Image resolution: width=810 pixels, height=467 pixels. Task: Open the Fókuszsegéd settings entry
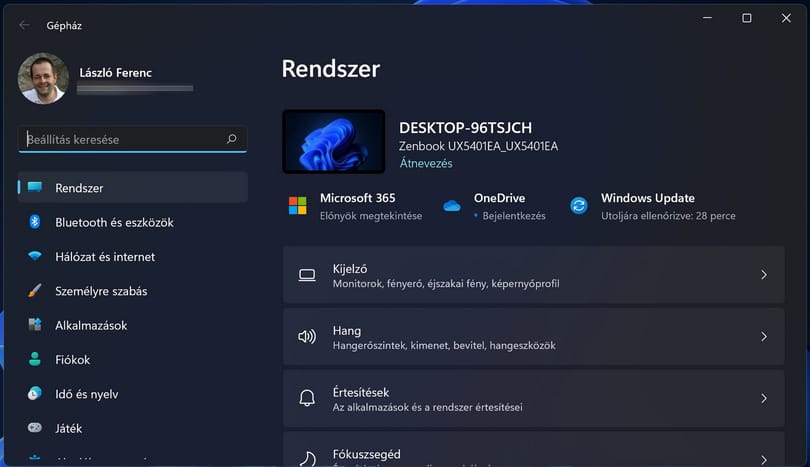pos(534,450)
